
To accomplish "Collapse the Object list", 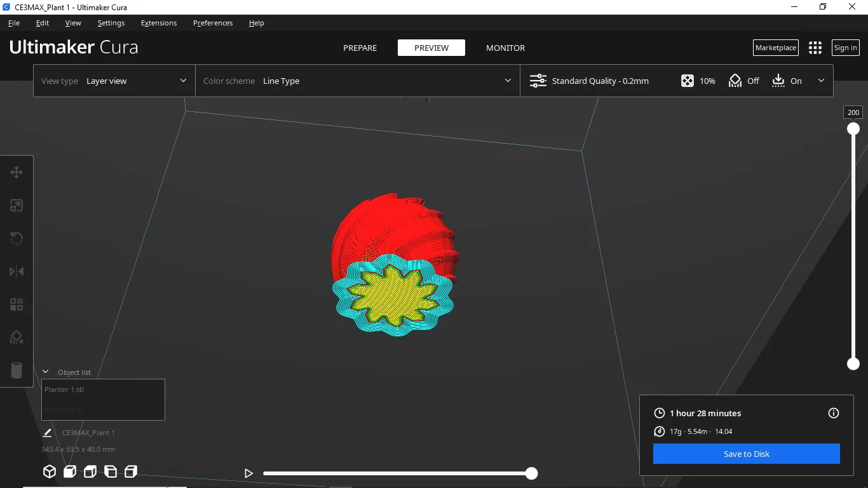I will click(x=46, y=372).
